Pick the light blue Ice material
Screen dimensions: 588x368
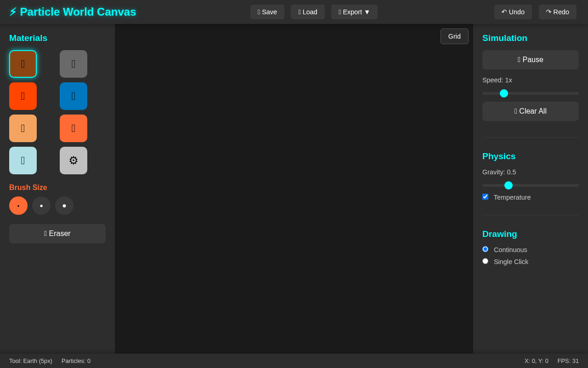[23, 161]
